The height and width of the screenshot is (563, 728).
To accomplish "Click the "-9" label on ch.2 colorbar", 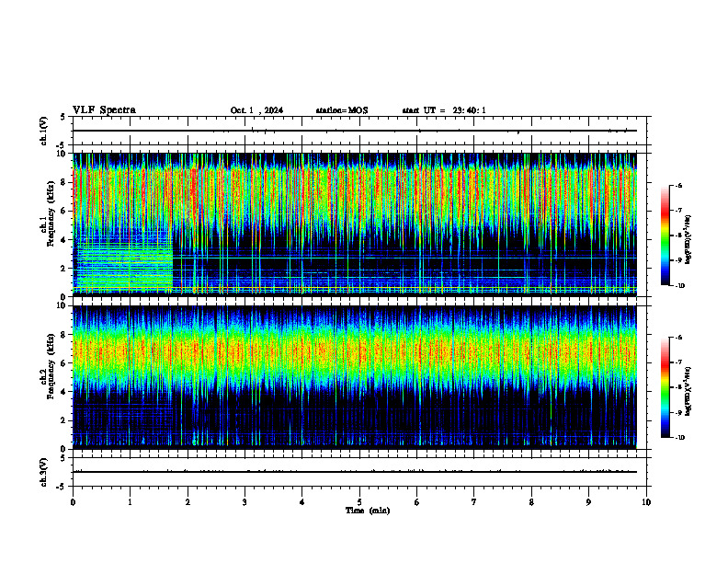I will point(678,412).
